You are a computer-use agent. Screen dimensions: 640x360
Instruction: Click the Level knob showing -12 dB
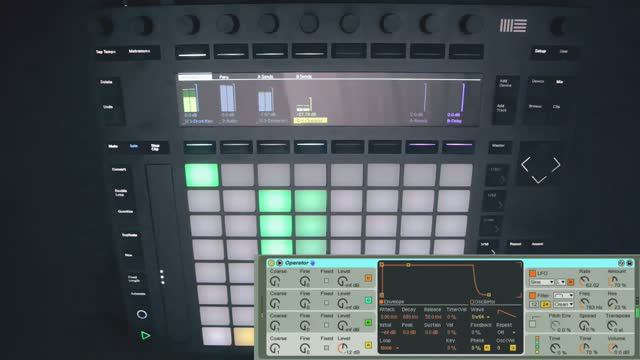pyautogui.click(x=342, y=348)
